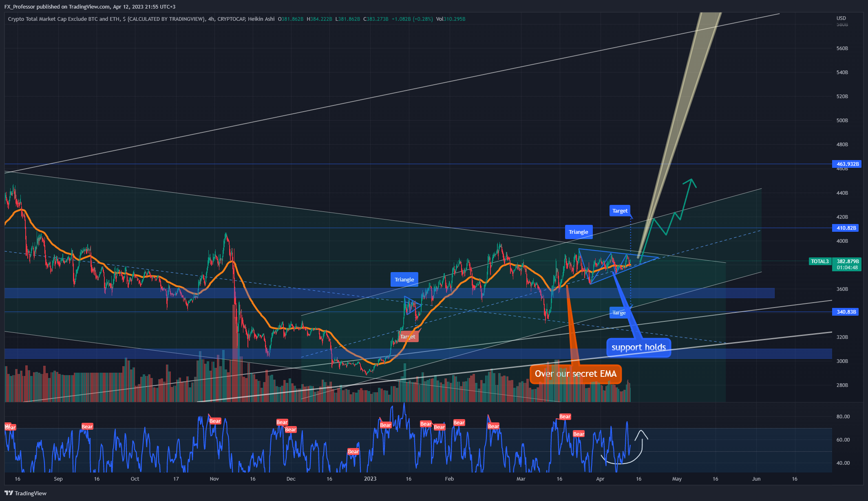The width and height of the screenshot is (868, 501).
Task: Click the 382.879B current price label
Action: [x=847, y=261]
